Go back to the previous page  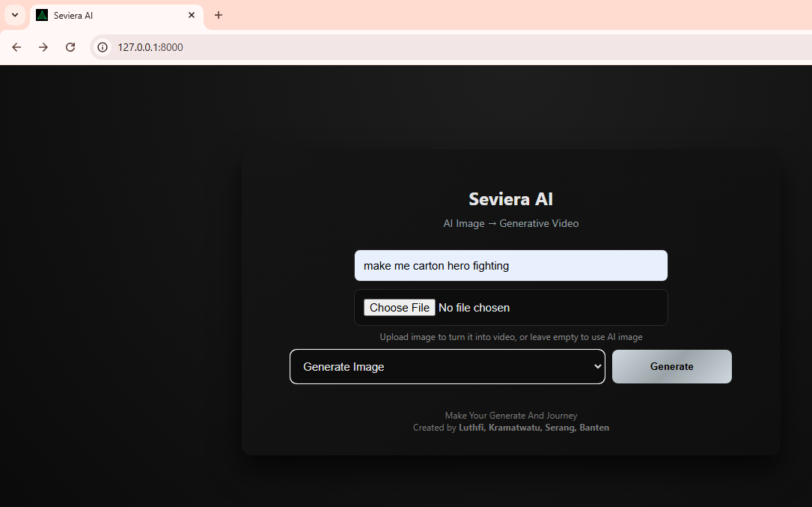pos(16,47)
